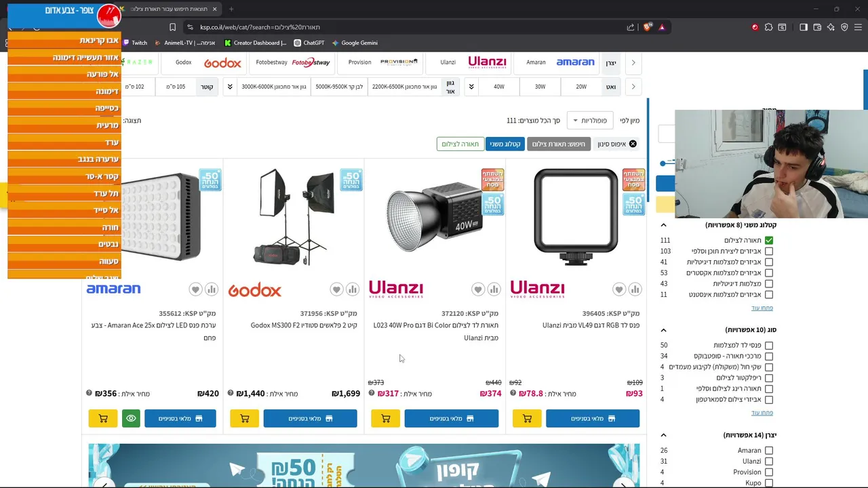
Task: Toggle the browser sidebar panel icon
Action: tap(804, 27)
